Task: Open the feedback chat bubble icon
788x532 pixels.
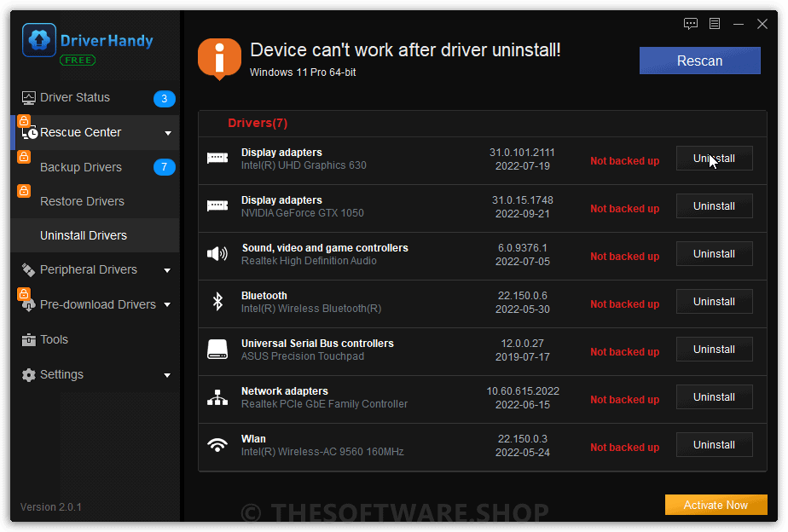Action: point(691,24)
